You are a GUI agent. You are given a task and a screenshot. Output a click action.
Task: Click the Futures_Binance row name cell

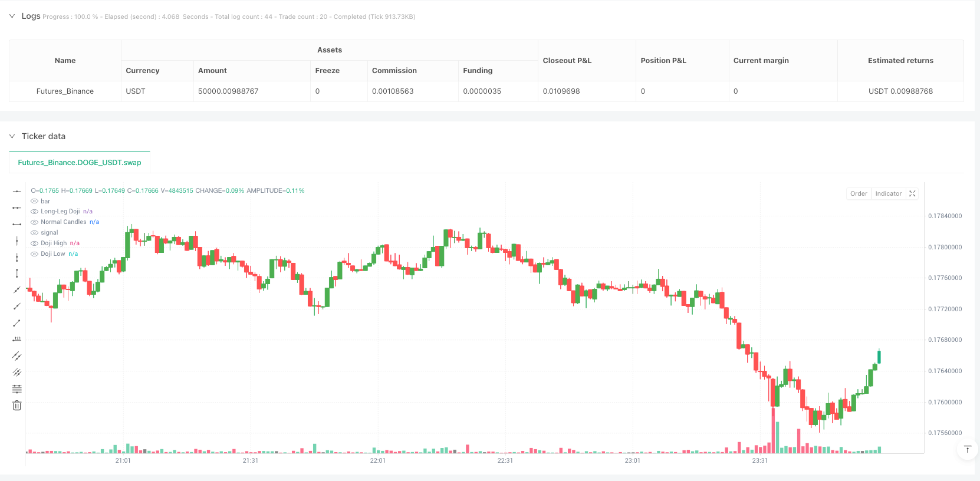[65, 91]
